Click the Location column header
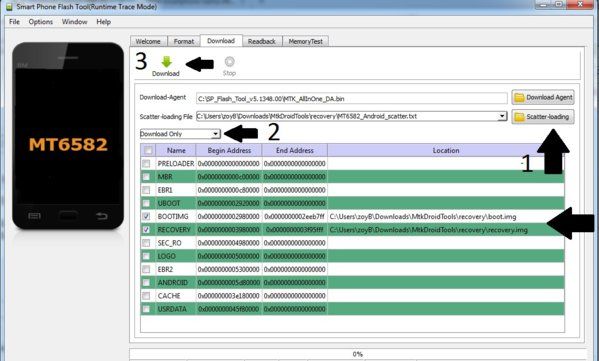599x361 pixels. pos(446,151)
